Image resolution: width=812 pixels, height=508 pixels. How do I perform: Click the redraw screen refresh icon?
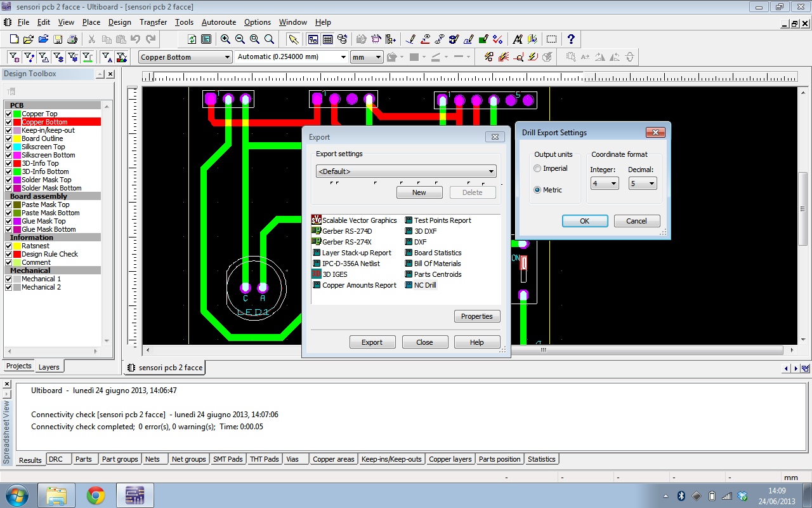point(192,39)
